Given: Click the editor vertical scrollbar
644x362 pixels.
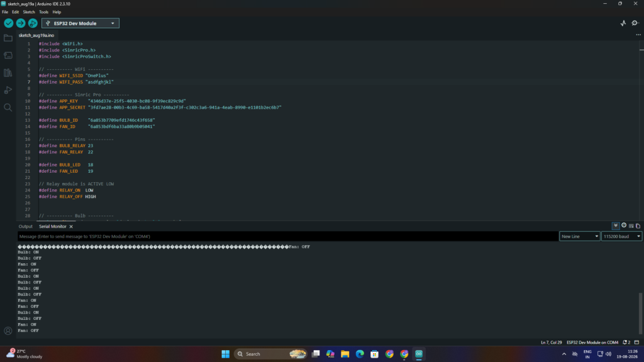Looking at the screenshot, I should pos(641,129).
